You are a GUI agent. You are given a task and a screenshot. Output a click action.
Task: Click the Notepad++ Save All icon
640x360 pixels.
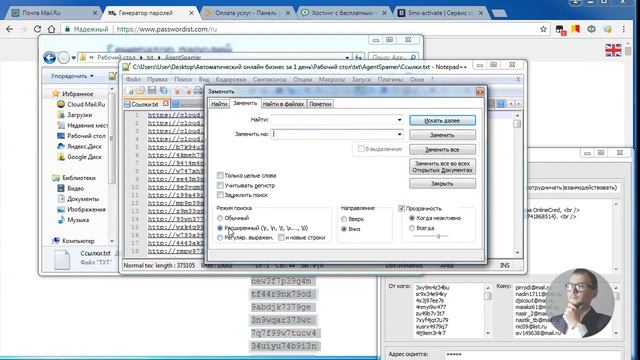(164, 91)
